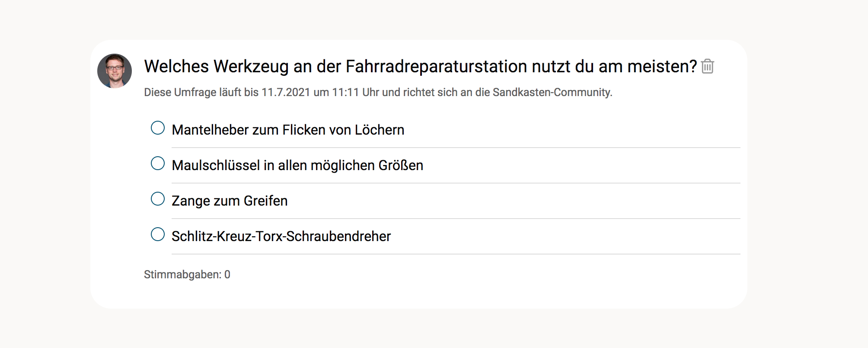The height and width of the screenshot is (348, 868).
Task: Click the word 'Welches' at the heading start
Action: click(176, 67)
